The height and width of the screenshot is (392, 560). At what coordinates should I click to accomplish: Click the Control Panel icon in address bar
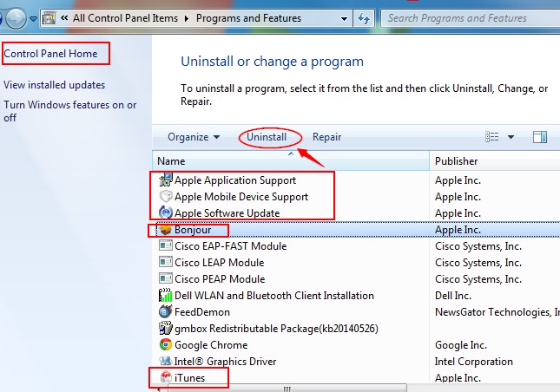[49, 18]
